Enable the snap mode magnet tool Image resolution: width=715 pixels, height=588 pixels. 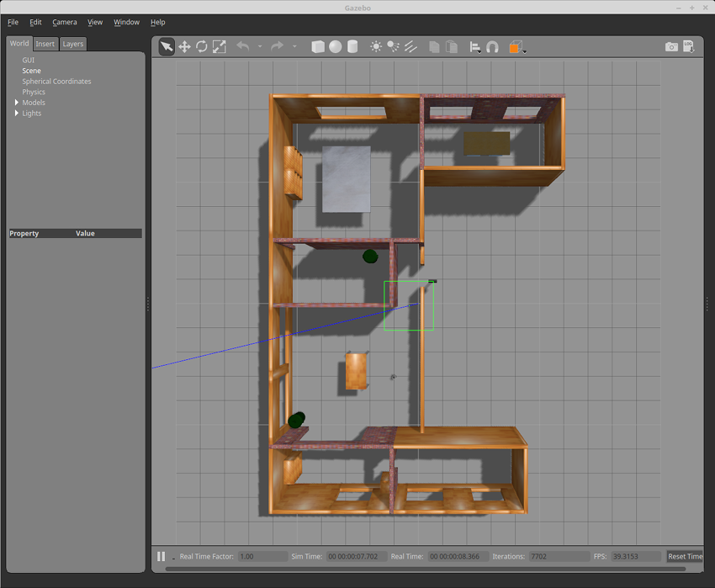coord(492,46)
